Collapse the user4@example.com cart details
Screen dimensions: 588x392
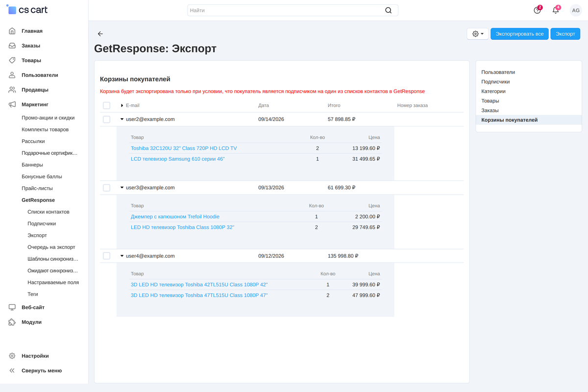click(x=122, y=256)
